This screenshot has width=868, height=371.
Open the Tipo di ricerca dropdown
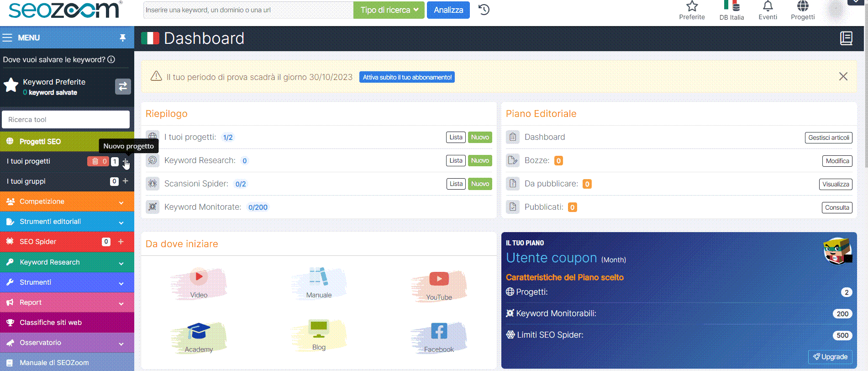coord(389,10)
